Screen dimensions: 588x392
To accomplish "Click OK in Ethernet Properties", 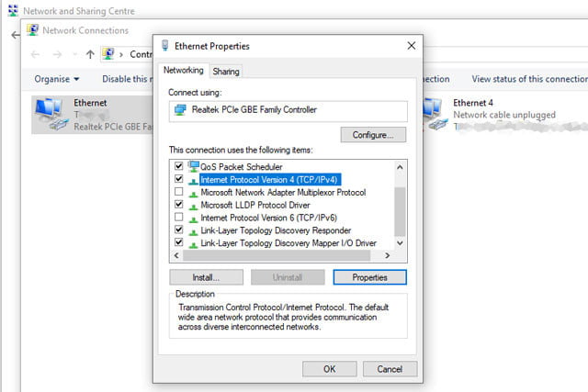I will coord(330,369).
